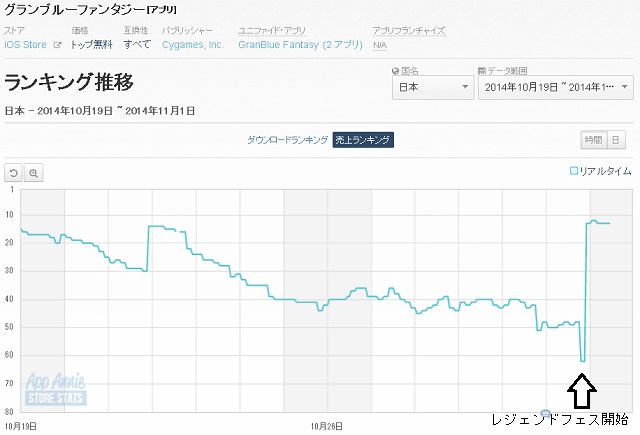Click the N/A app franchise link

(x=379, y=45)
